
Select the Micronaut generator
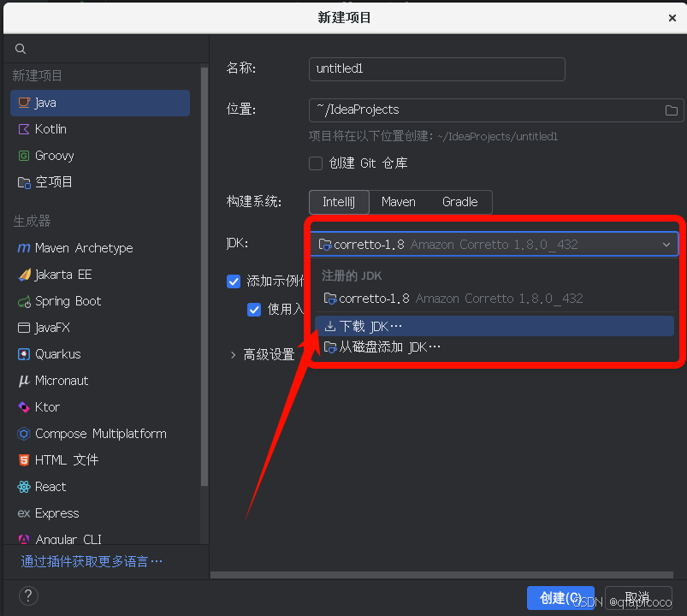pyautogui.click(x=100, y=380)
